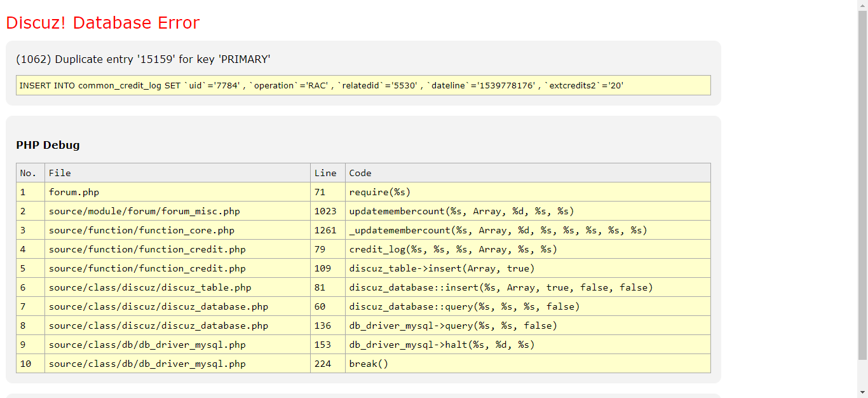Click the db_driver_mysql->query code cell
Screen dimensions: 868x398
[x=528, y=326]
